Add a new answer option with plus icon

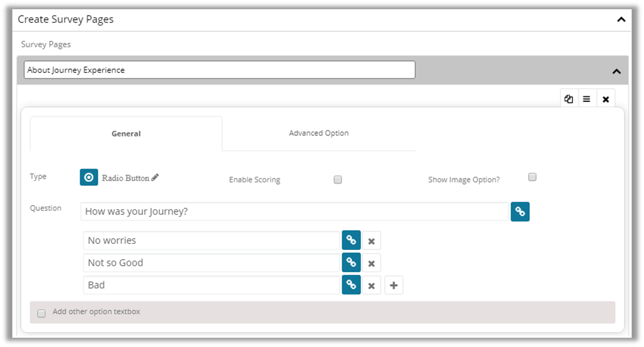(394, 285)
